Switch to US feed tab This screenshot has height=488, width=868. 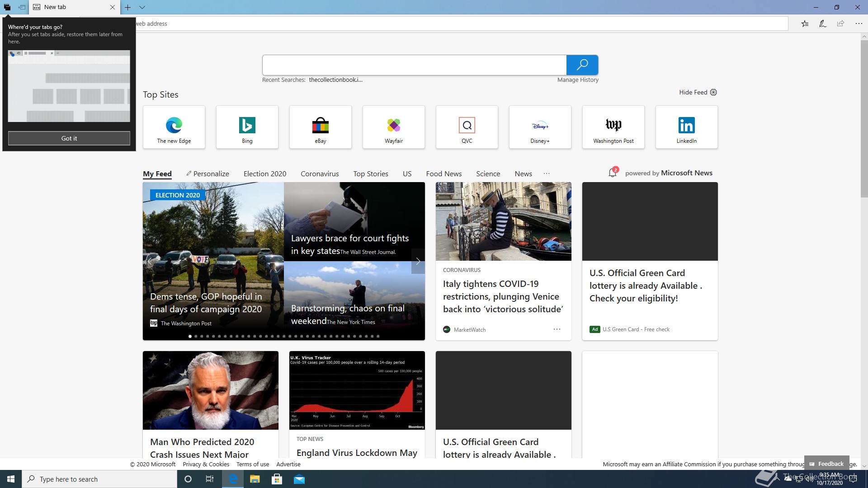[x=407, y=174]
